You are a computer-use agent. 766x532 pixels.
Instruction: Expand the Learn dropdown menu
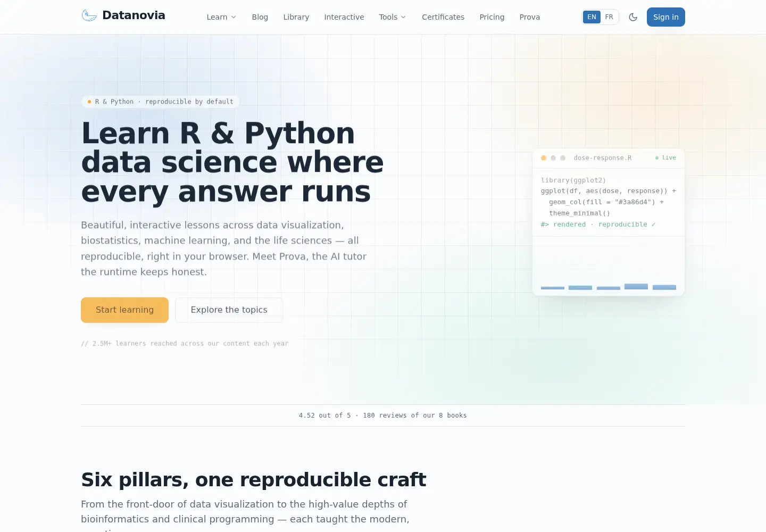(221, 17)
